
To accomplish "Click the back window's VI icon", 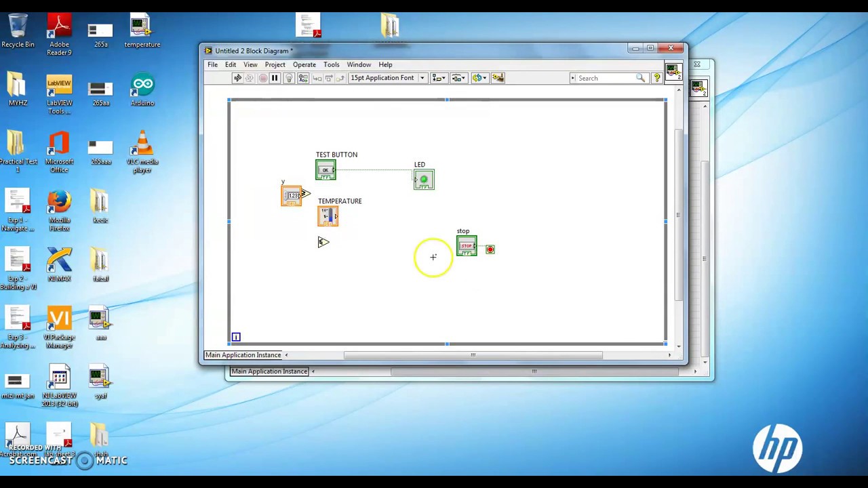I will [698, 87].
